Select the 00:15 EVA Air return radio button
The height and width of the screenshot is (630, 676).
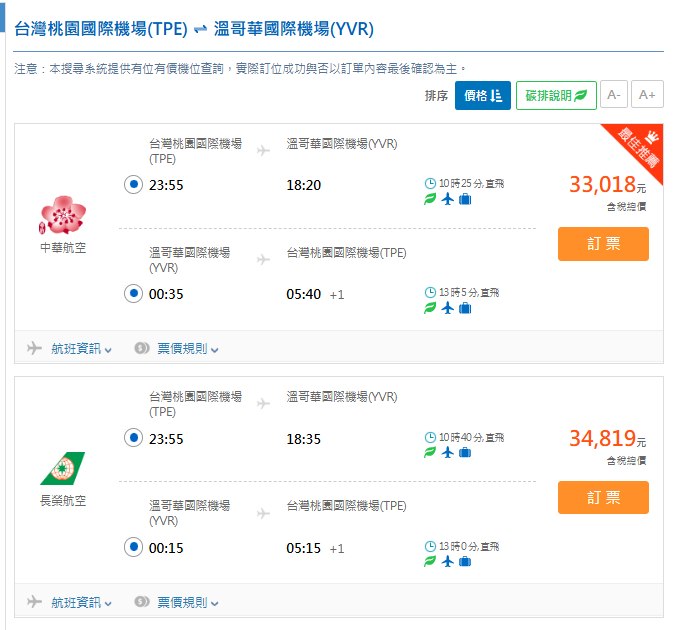point(134,548)
